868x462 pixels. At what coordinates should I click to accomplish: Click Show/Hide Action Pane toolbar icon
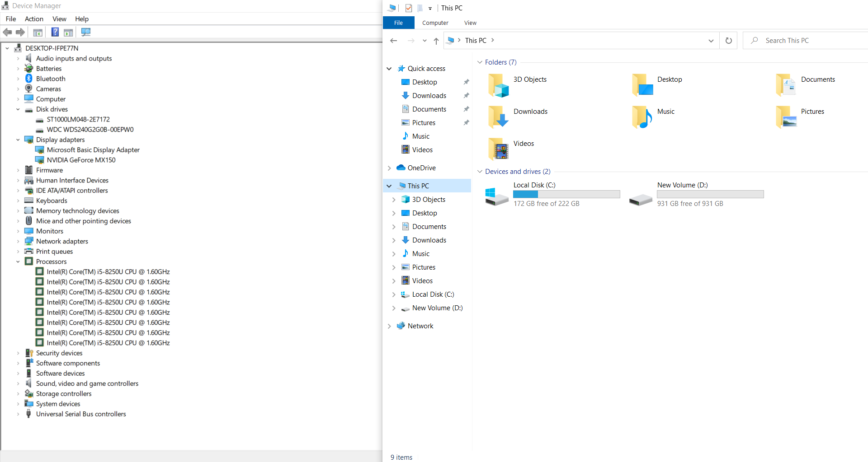click(x=68, y=32)
